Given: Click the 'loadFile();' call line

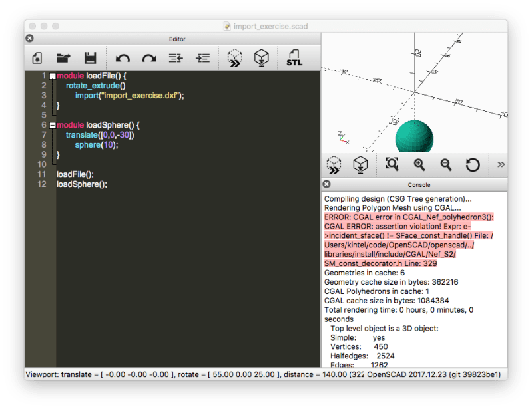Looking at the screenshot, I should pyautogui.click(x=75, y=174).
